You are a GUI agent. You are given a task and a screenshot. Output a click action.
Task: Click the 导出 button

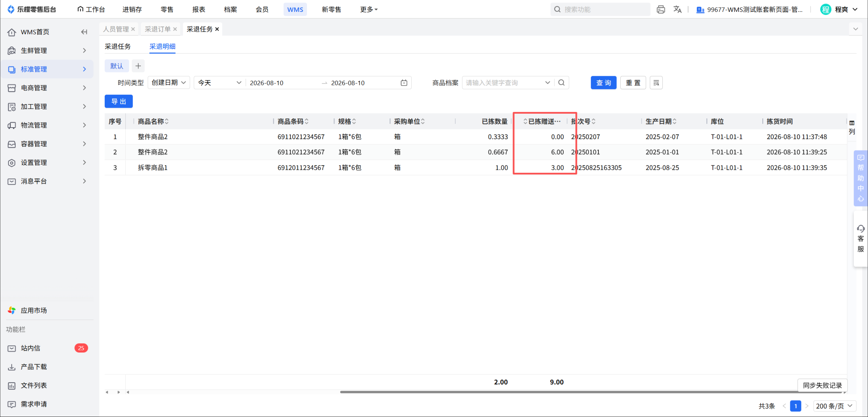[119, 102]
